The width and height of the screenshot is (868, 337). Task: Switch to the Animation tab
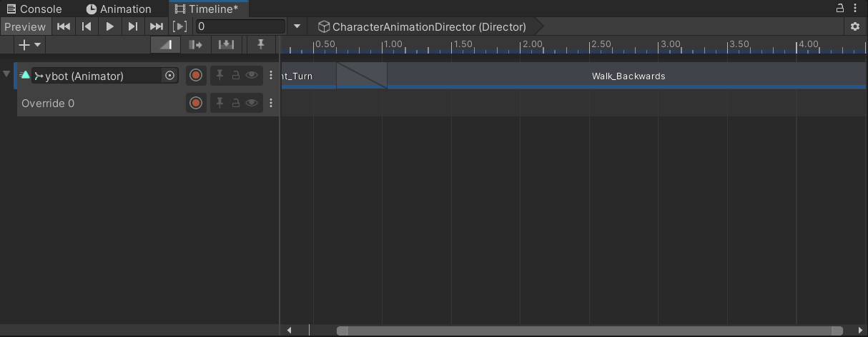pos(119,9)
